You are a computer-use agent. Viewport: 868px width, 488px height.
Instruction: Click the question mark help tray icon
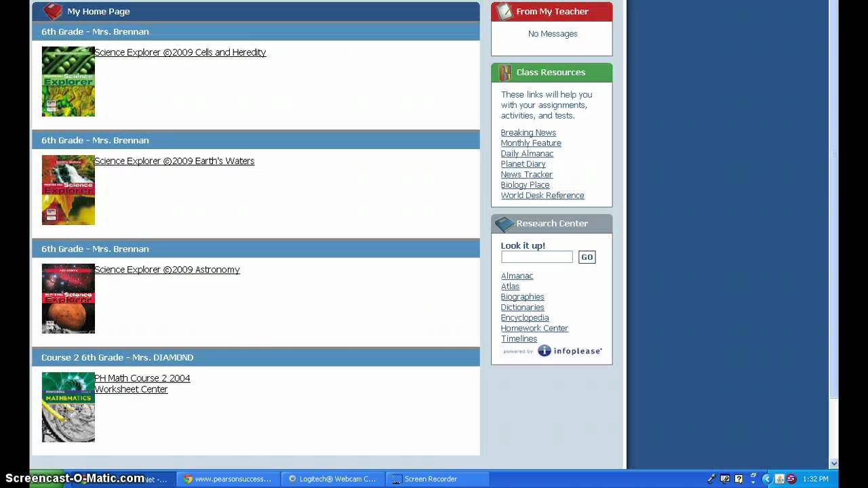tap(738, 479)
